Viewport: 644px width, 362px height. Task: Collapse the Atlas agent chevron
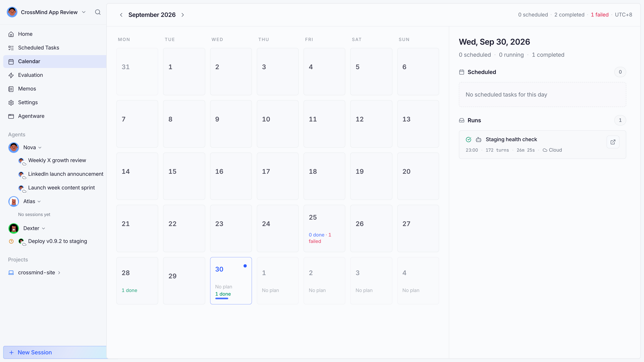tap(39, 202)
